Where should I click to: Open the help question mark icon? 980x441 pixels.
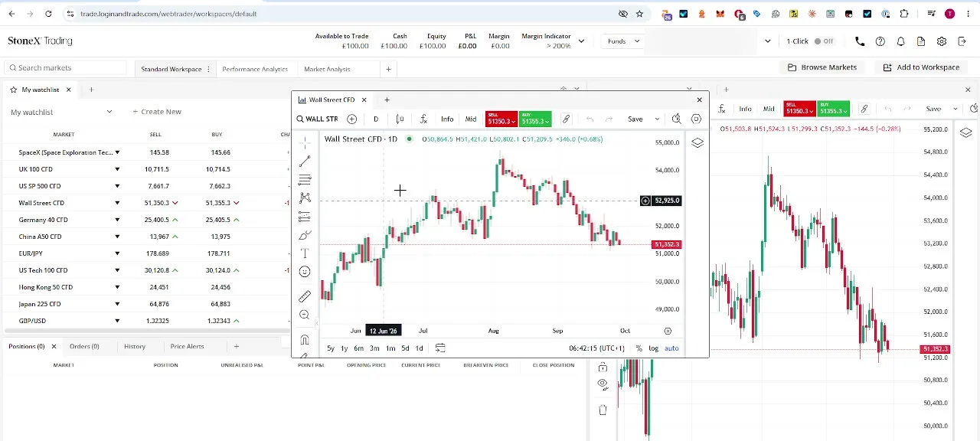(x=880, y=41)
